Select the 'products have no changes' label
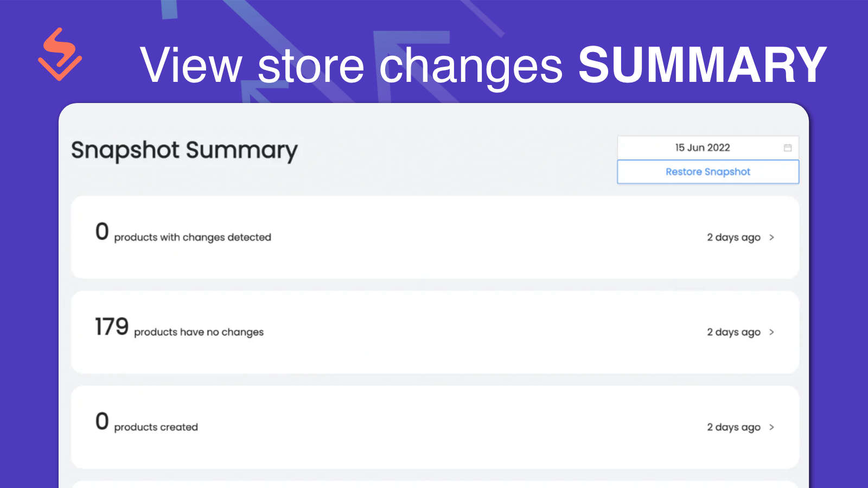 [199, 332]
